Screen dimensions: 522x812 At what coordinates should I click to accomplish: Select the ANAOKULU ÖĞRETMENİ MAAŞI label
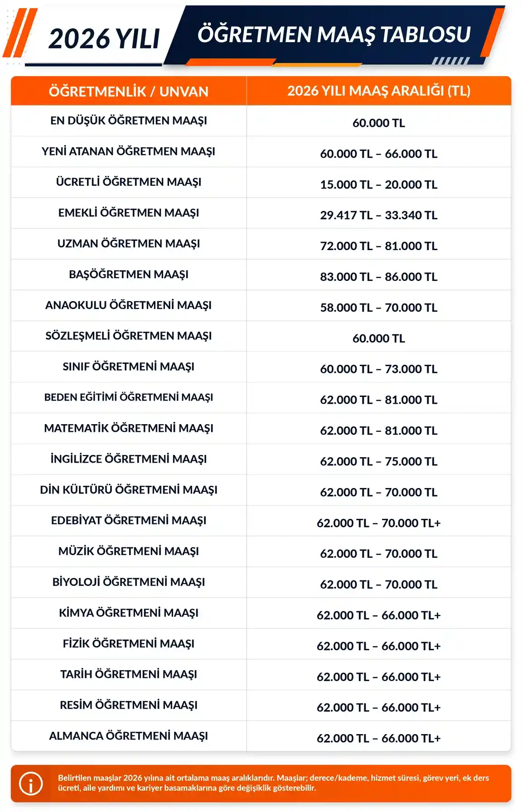click(129, 305)
